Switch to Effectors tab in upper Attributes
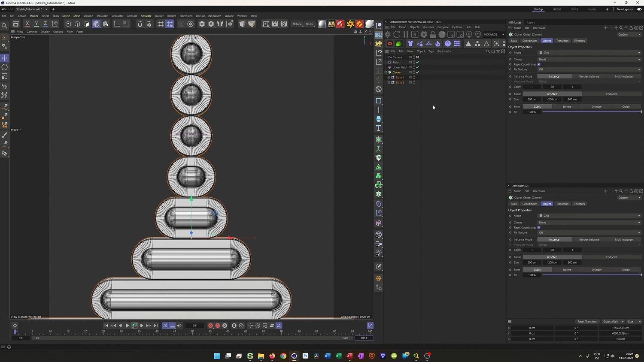 (x=580, y=41)
